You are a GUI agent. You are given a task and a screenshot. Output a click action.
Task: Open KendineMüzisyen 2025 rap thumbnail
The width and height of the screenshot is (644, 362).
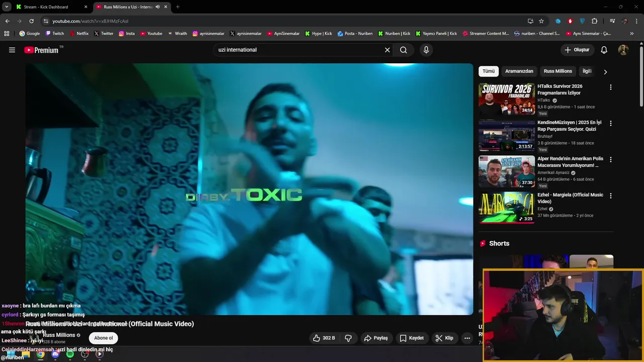tap(507, 135)
